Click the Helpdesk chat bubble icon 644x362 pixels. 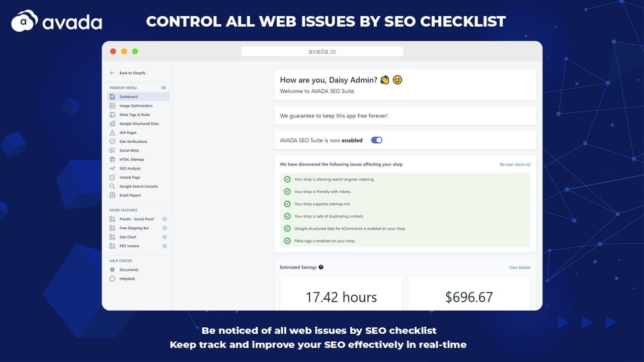tap(112, 279)
